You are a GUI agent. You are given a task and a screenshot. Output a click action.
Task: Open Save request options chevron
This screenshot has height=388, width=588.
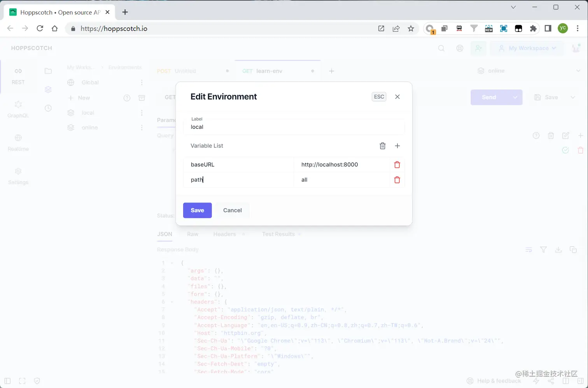click(573, 97)
